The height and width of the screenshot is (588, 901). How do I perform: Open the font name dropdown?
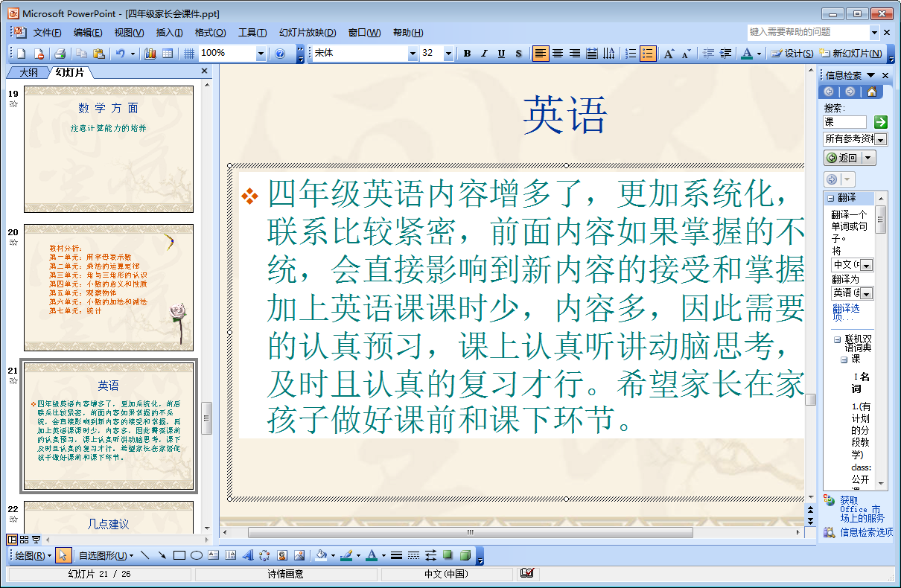(413, 54)
